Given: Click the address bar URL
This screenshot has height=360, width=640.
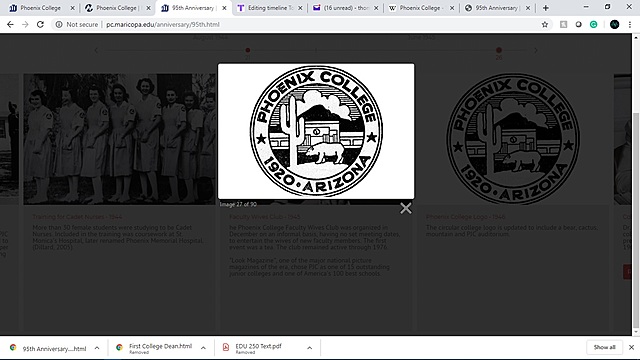Looking at the screenshot, I should pyautogui.click(x=163, y=24).
